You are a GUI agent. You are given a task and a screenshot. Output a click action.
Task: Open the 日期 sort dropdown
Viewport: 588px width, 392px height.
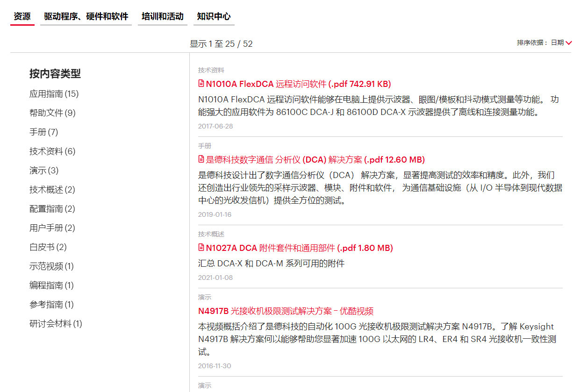pyautogui.click(x=557, y=43)
